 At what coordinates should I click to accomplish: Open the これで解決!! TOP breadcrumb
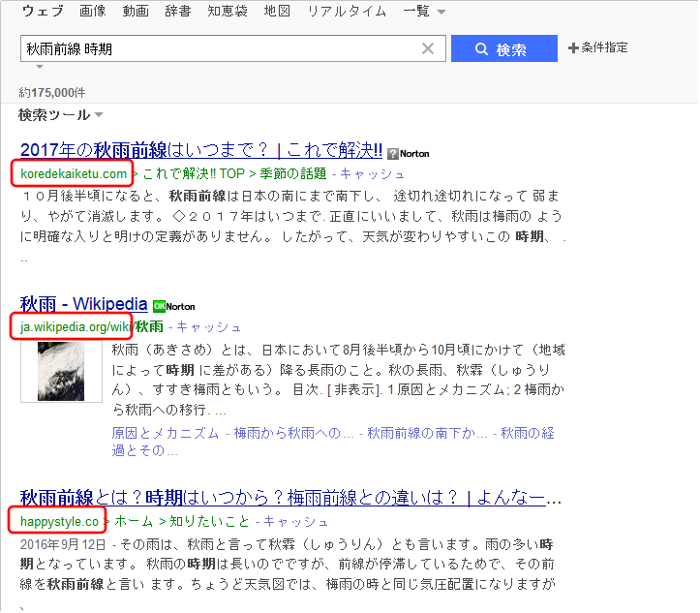pos(195,173)
